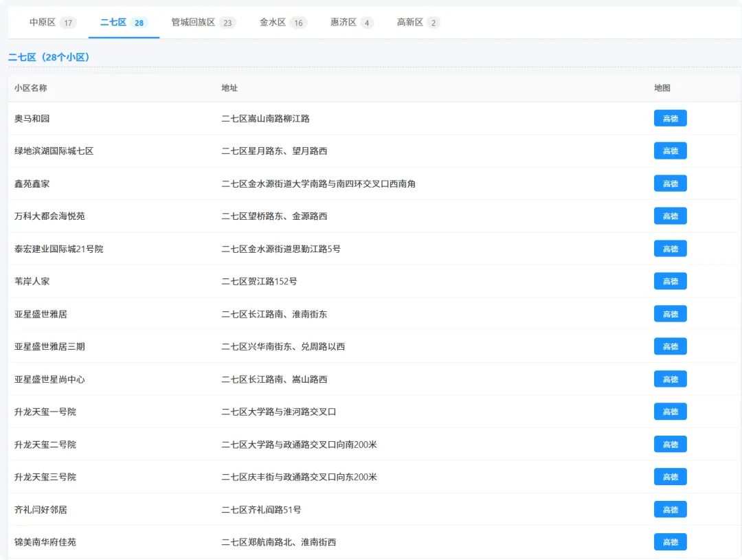Select community name 升龙天玺二号院

(x=45, y=445)
